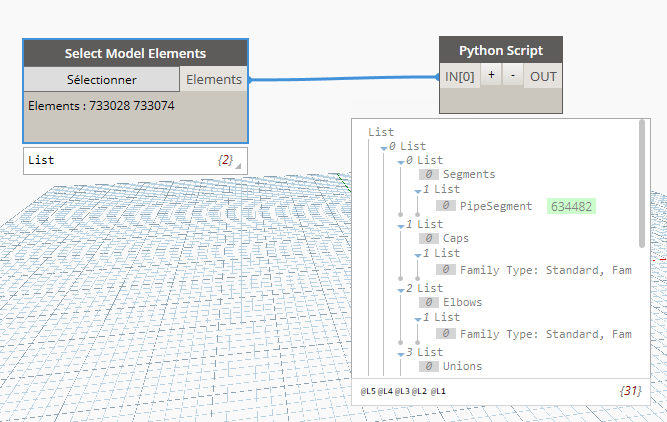Select the Unions list item
Image resolution: width=667 pixels, height=422 pixels.
(462, 366)
